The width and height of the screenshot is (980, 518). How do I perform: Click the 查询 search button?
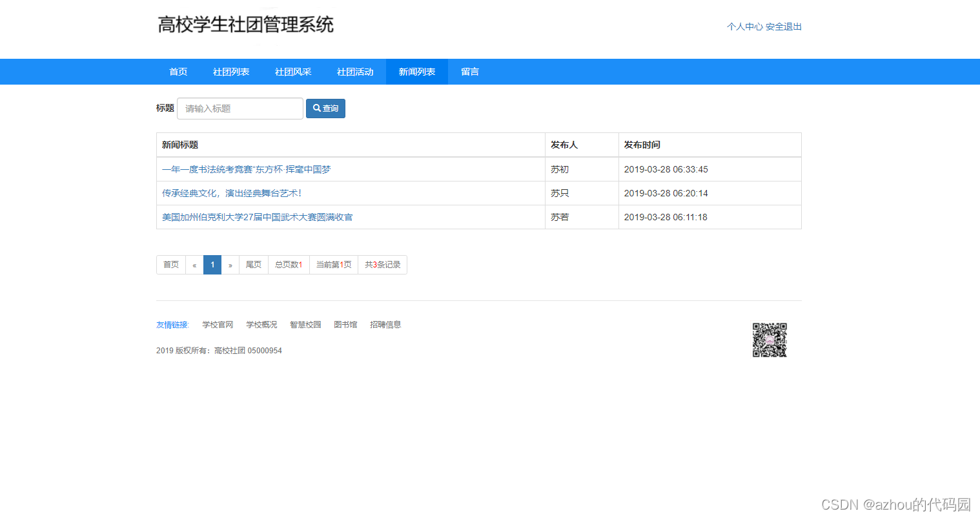coord(325,109)
